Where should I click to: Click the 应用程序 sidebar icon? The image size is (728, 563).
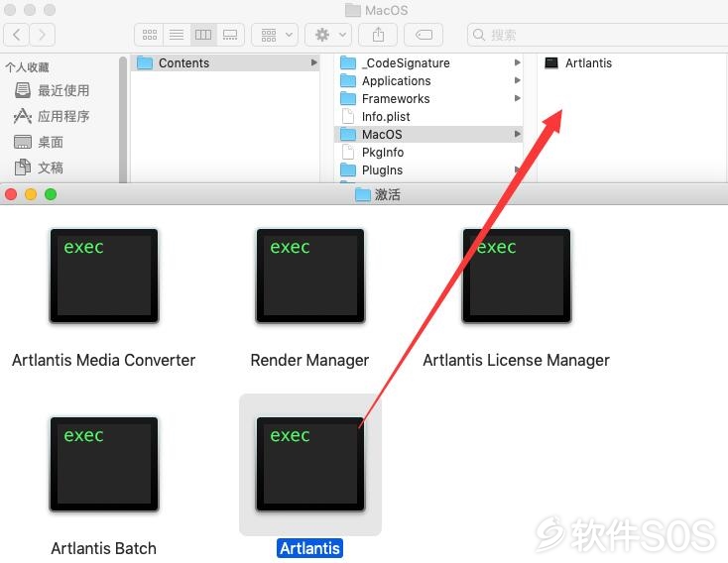[22, 116]
